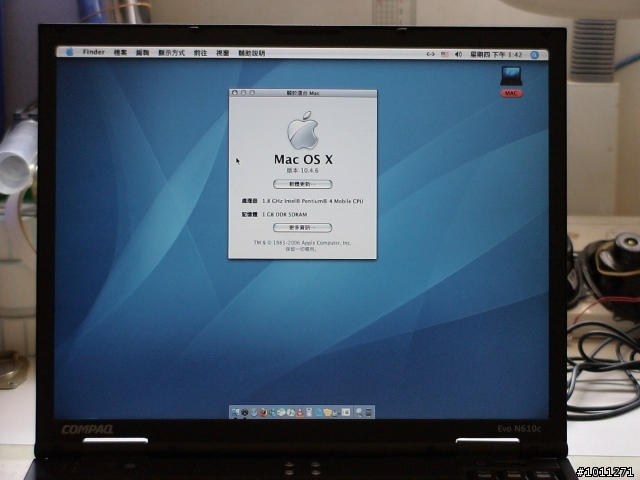640x480 pixels.
Task: Close the About This Mac window
Action: pos(235,93)
